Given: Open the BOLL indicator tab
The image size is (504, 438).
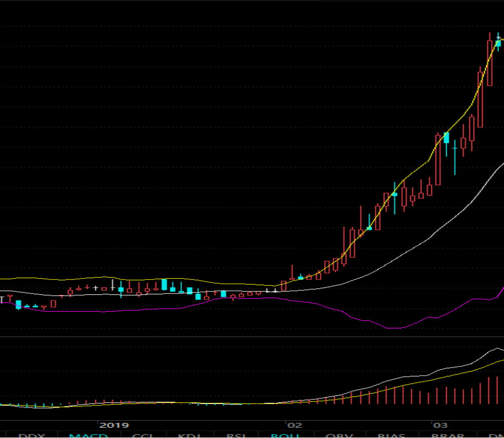Looking at the screenshot, I should point(285,435).
